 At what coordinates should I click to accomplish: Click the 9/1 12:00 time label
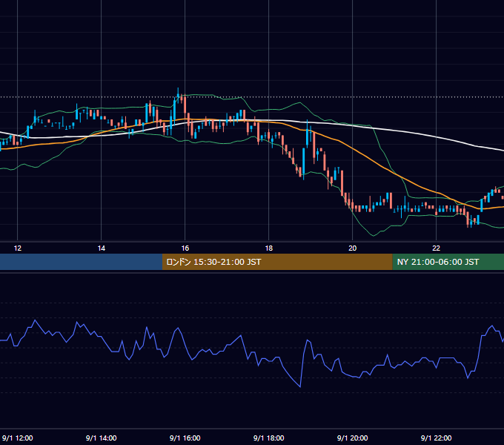click(17, 438)
